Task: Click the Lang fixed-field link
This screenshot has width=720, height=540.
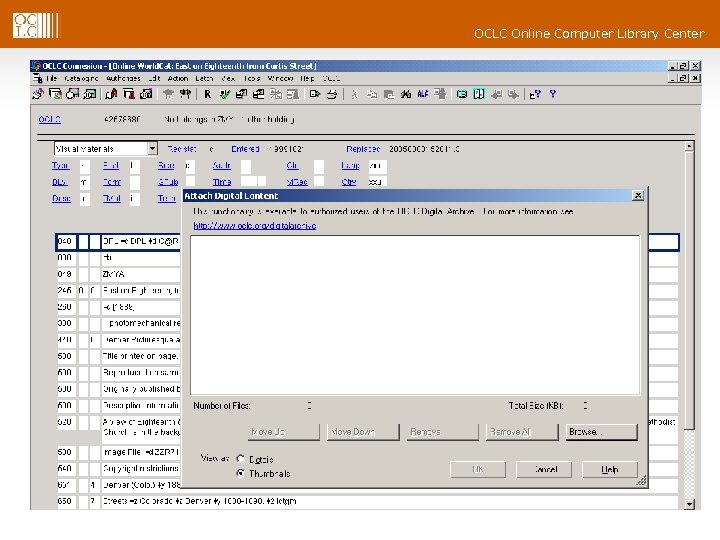Action: click(350, 165)
